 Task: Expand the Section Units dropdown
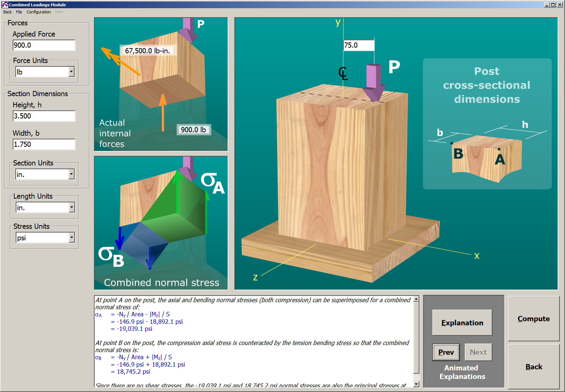[72, 174]
